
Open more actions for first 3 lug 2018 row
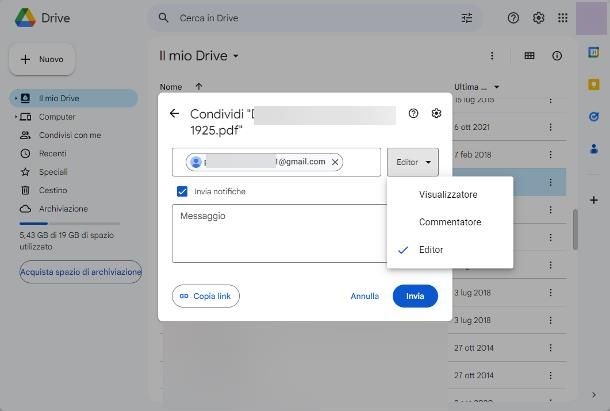(x=550, y=292)
